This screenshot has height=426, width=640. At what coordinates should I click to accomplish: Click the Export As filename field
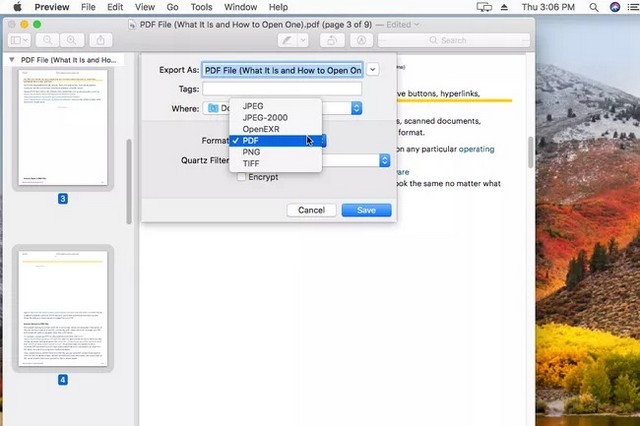pos(282,70)
